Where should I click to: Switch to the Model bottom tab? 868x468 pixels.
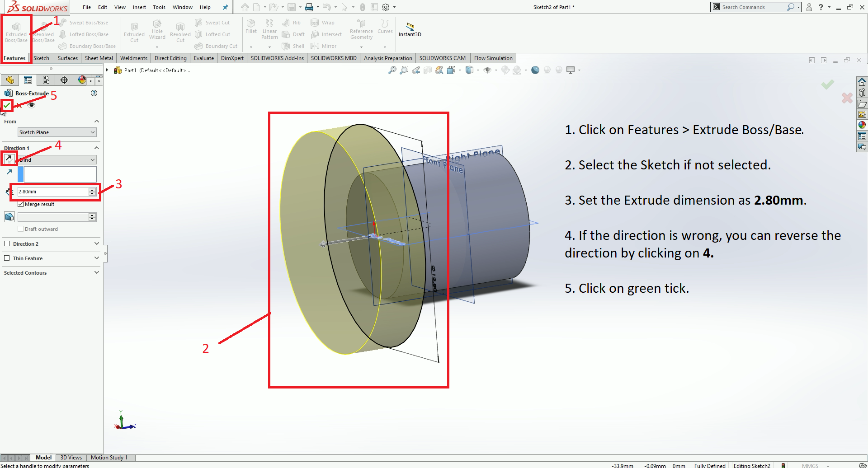pyautogui.click(x=43, y=458)
